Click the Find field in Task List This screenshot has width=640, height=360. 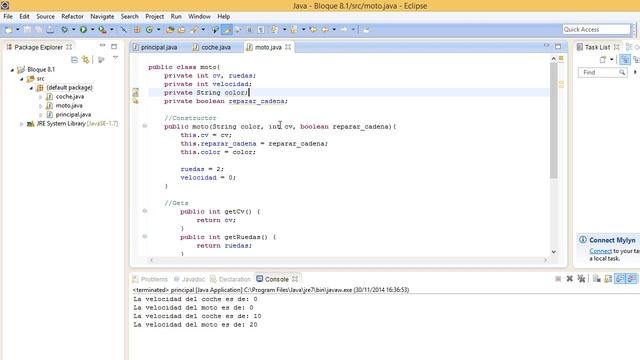602,72
